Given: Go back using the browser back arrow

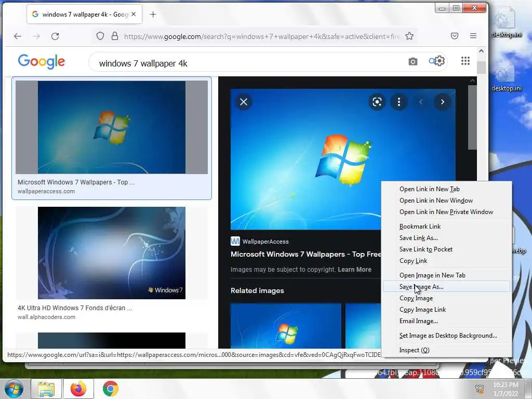Looking at the screenshot, I should pyautogui.click(x=18, y=36).
